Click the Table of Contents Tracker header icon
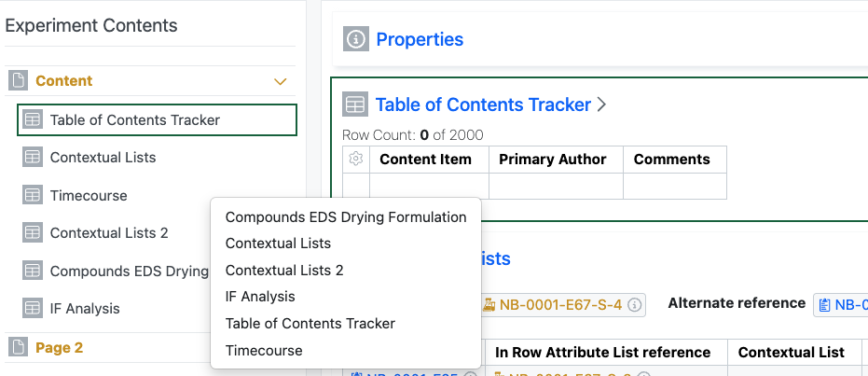Screen dimensions: 868x376 click(x=354, y=104)
